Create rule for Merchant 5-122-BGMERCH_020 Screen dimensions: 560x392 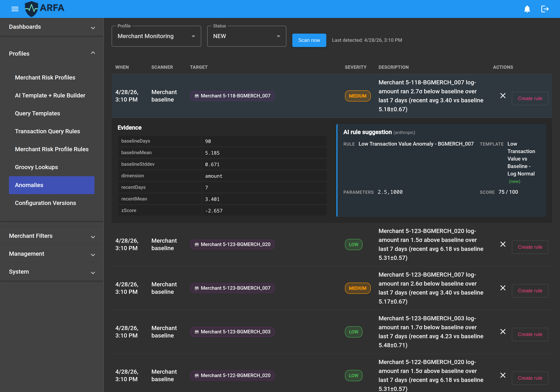tap(530, 378)
